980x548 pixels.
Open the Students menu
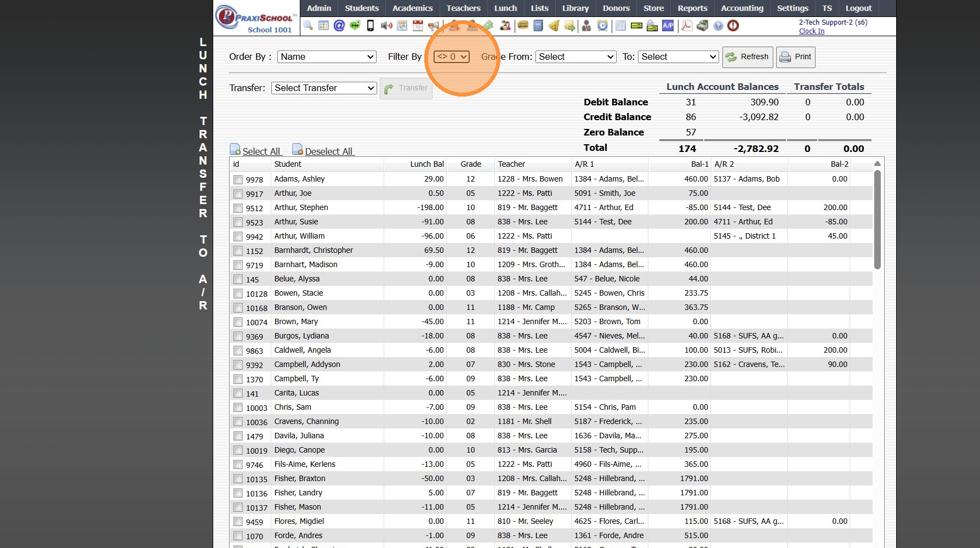pos(361,8)
